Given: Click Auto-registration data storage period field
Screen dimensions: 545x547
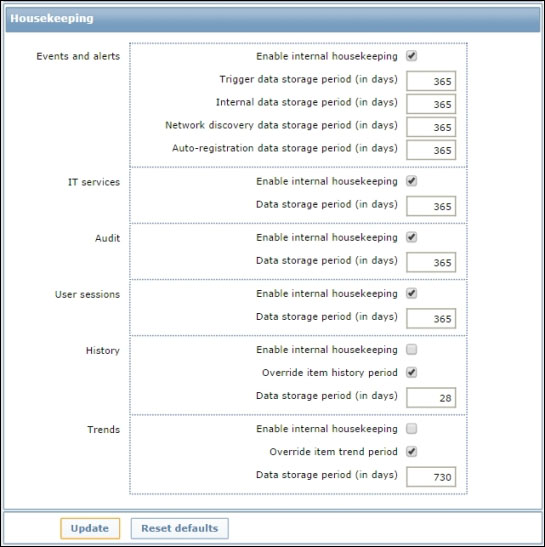Looking at the screenshot, I should pos(431,150).
